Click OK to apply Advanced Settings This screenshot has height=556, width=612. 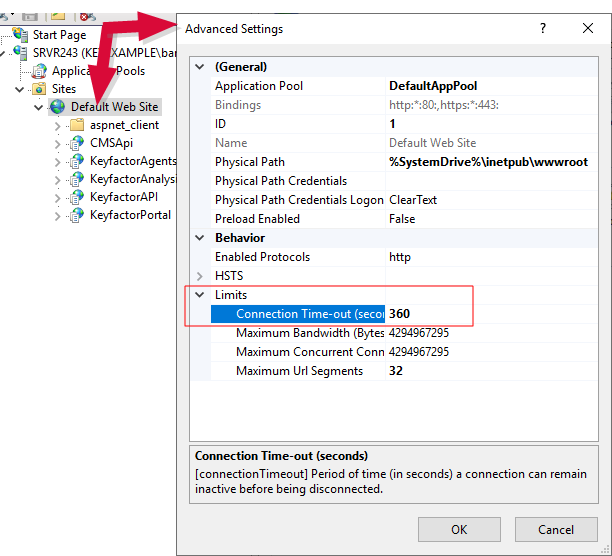click(459, 530)
